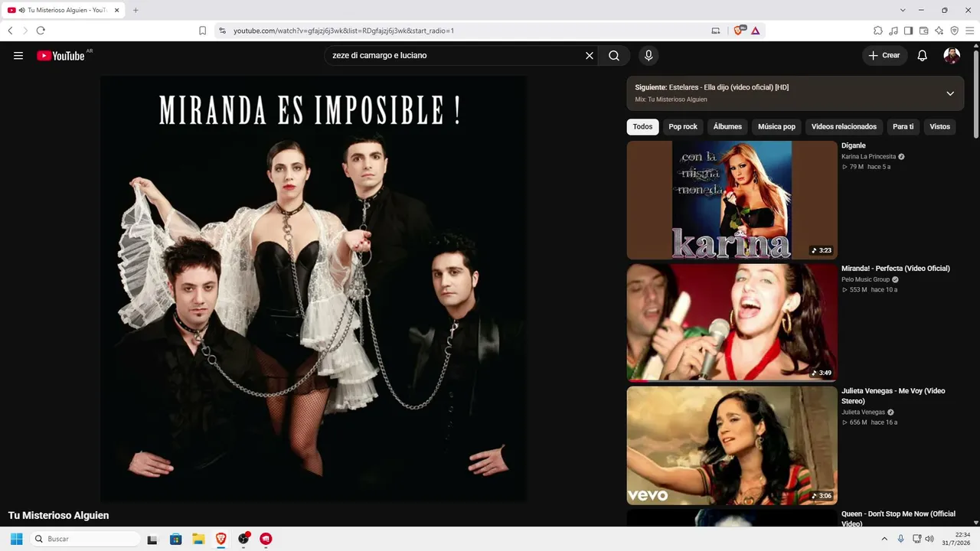
Task: Expand the Siguiente mix playlist panel
Action: coord(950,93)
